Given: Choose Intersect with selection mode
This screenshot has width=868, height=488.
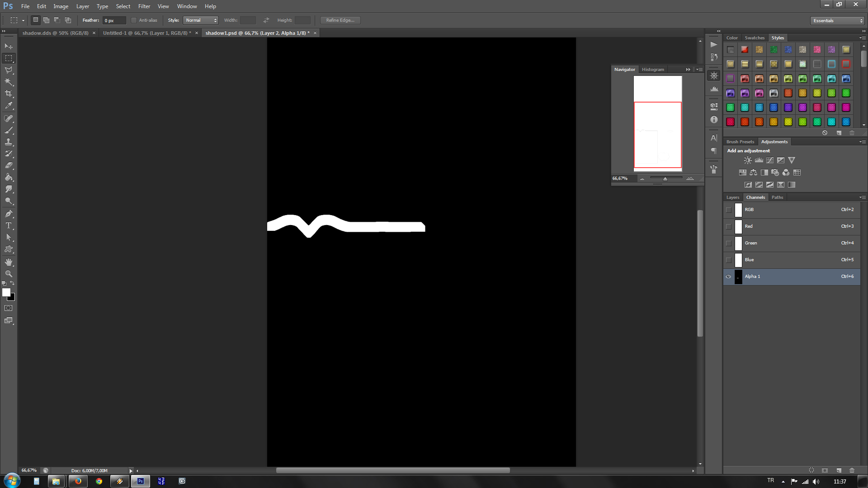Looking at the screenshot, I should point(68,20).
